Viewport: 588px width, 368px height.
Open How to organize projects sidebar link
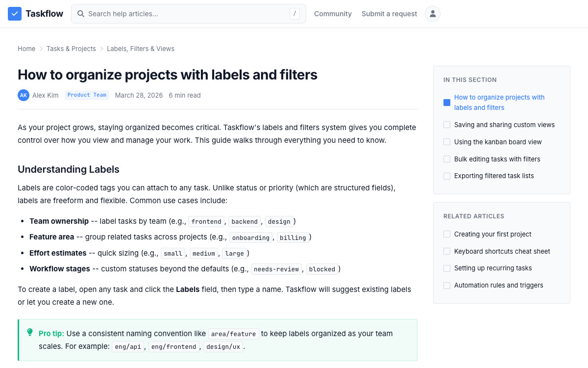[x=499, y=103]
